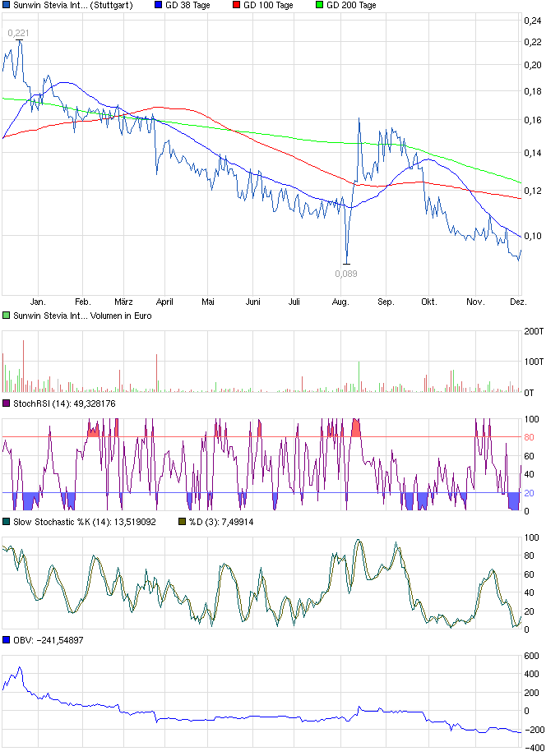The height and width of the screenshot is (756, 560).
Task: Click the green Volumen in Euro swatch
Action: pyautogui.click(x=7, y=316)
